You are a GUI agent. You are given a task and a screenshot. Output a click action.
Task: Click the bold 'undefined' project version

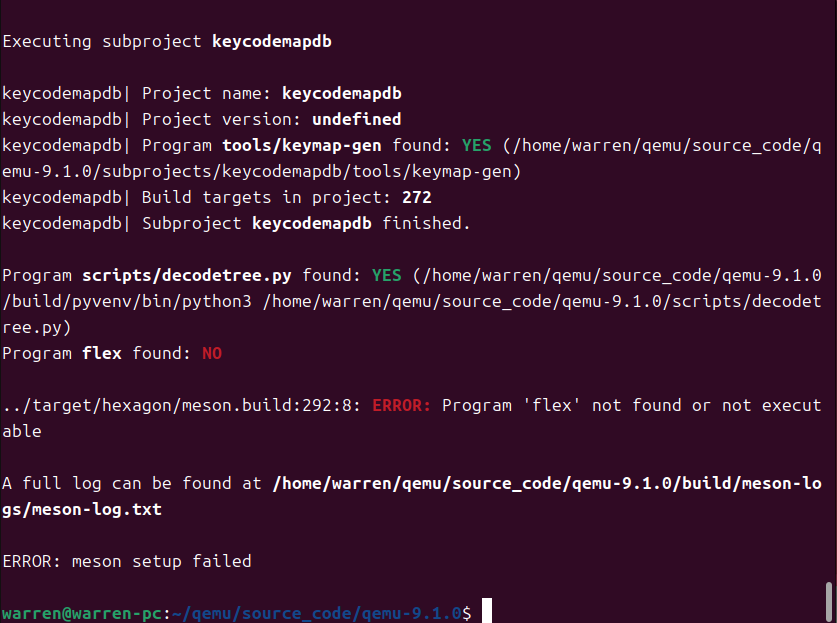(x=357, y=120)
